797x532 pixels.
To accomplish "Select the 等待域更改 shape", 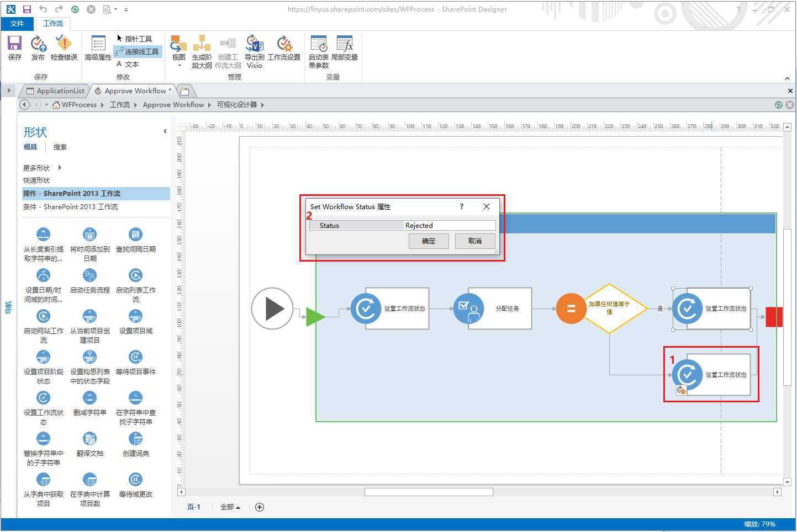I will click(x=135, y=485).
